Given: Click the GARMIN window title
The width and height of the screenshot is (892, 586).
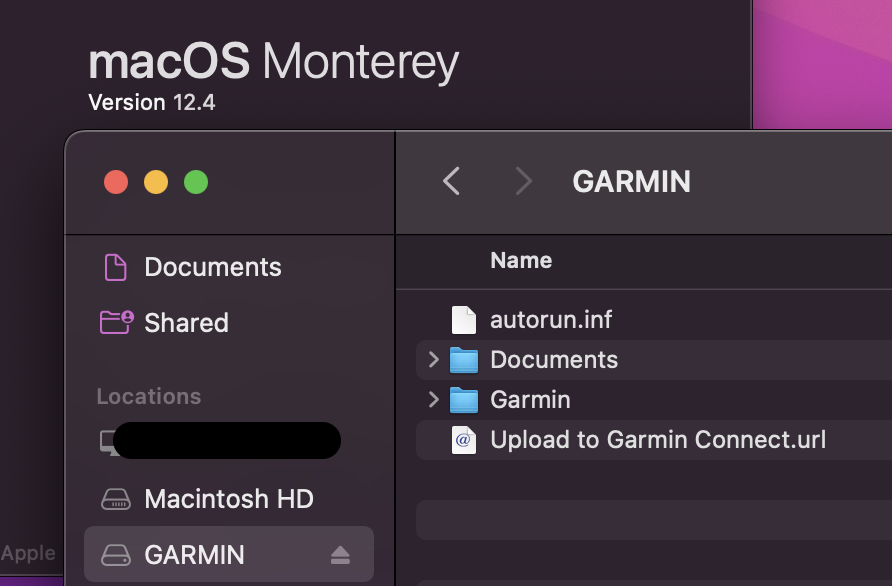Looking at the screenshot, I should (x=631, y=182).
